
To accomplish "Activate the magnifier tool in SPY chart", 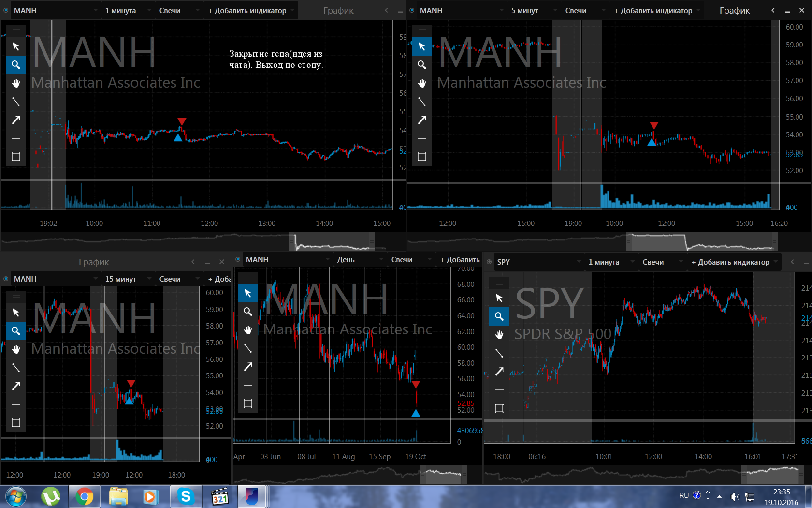I will point(499,316).
